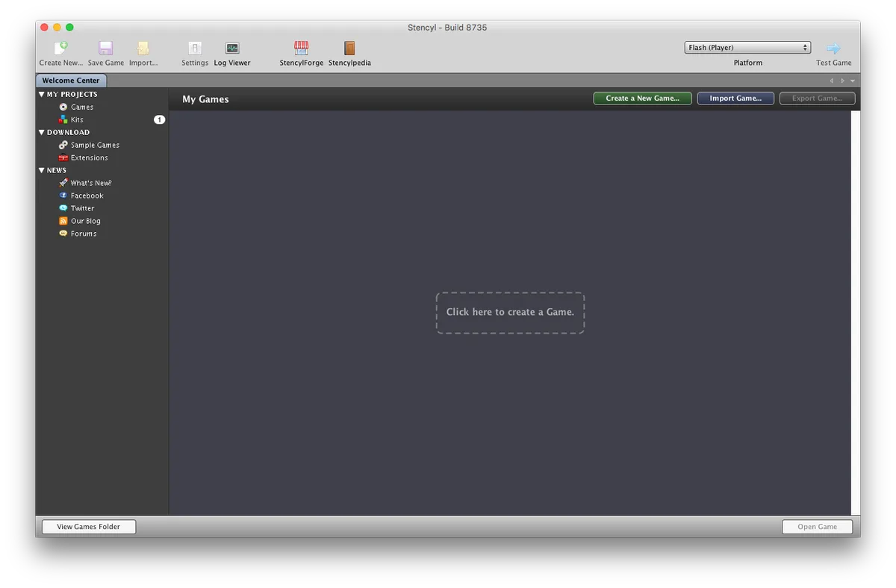The width and height of the screenshot is (896, 588).
Task: Collapse the Download section
Action: pos(42,133)
